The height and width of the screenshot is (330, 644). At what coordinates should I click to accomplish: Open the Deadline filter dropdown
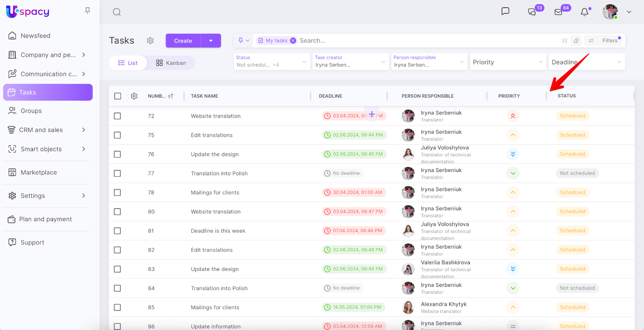pyautogui.click(x=586, y=62)
